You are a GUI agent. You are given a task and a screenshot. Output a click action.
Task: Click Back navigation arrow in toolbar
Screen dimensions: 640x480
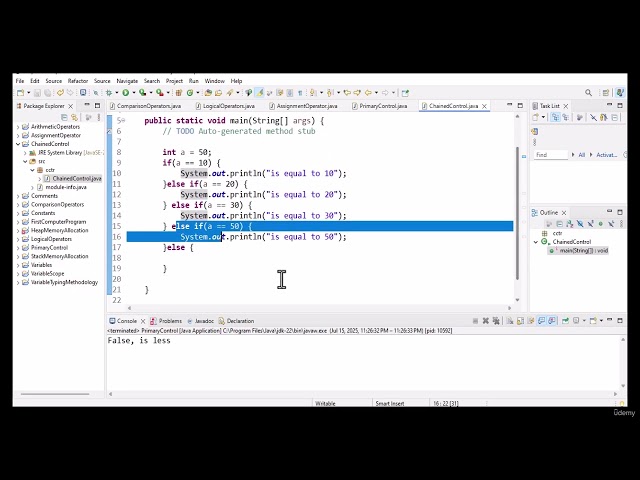click(368, 93)
